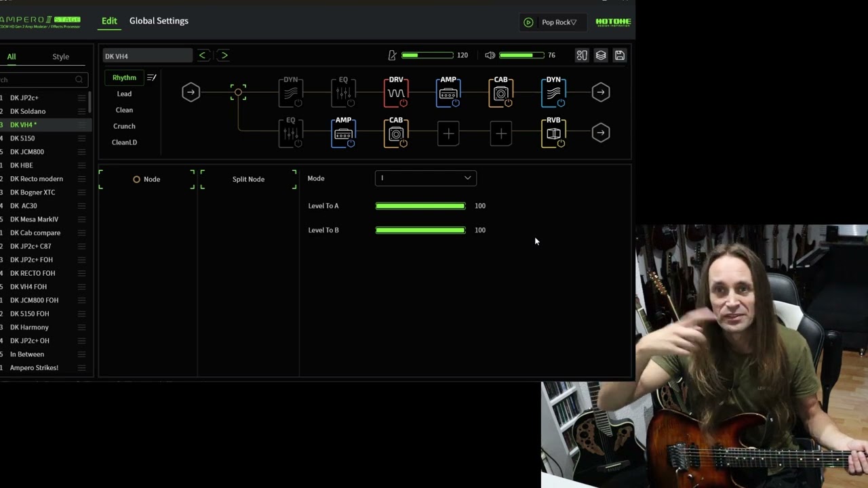Click the speaker volume icon
Viewport: 868px width, 488px height.
point(490,56)
